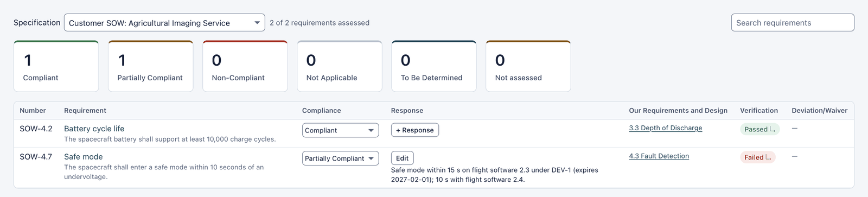Click the Specification label
Image resolution: width=868 pixels, height=197 pixels.
[37, 23]
